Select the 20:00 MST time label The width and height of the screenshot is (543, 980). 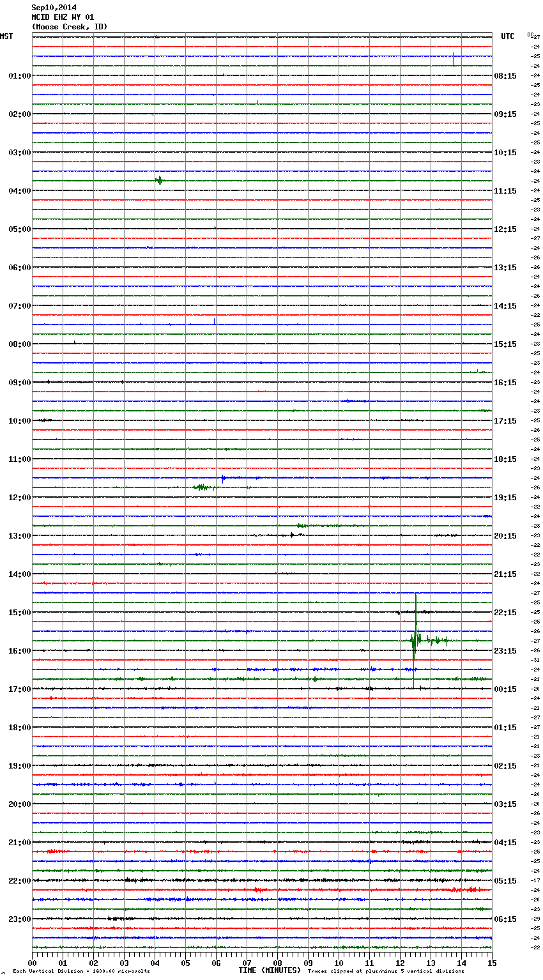click(19, 804)
